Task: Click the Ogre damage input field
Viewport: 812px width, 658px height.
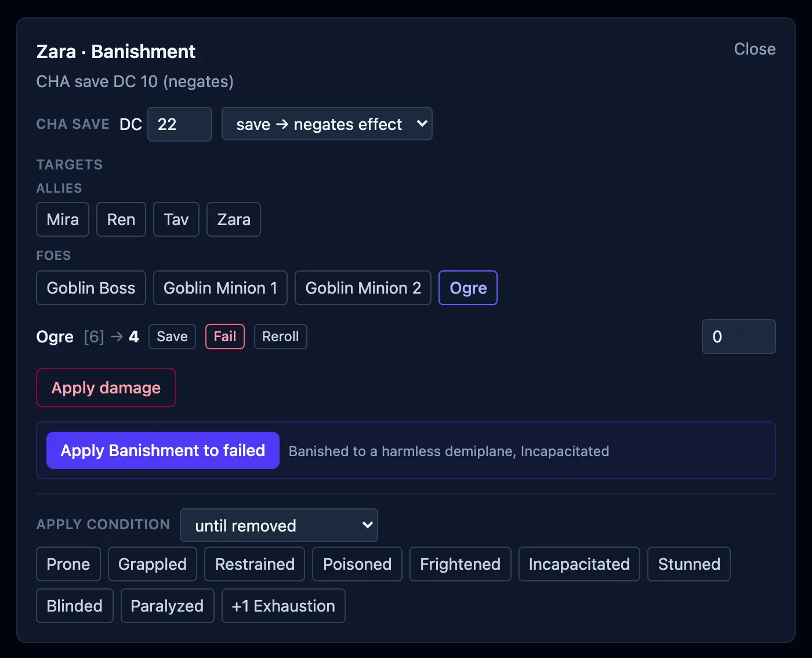Action: click(x=739, y=337)
